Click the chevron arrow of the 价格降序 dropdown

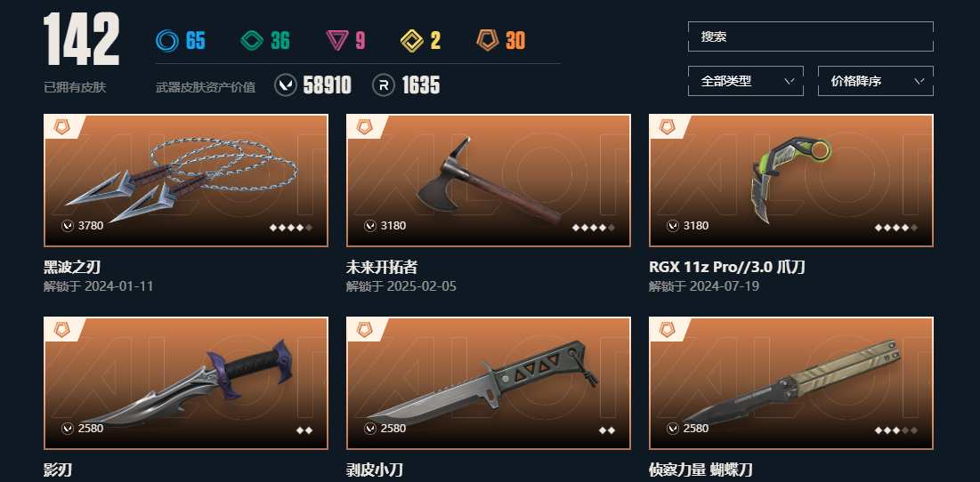pos(919,81)
